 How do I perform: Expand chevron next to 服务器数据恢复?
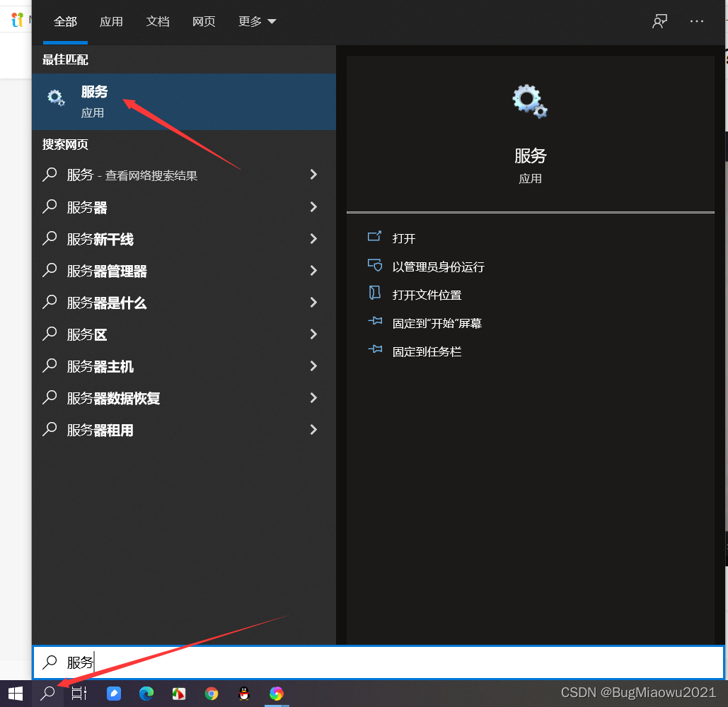[x=313, y=397]
